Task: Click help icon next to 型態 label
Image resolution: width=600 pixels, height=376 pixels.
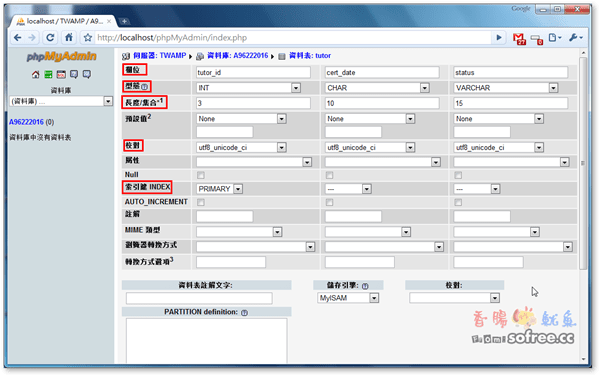Action: coord(145,87)
